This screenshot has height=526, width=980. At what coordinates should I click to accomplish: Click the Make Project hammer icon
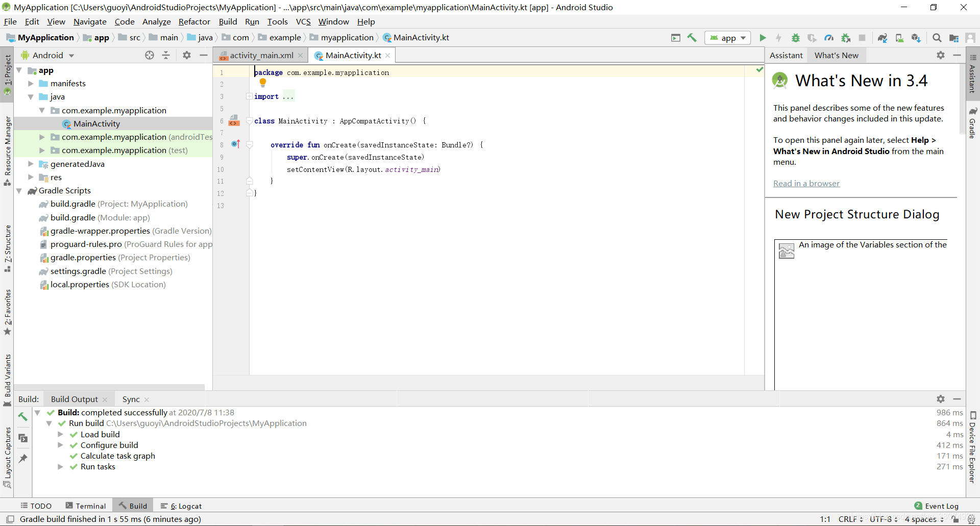coord(692,38)
